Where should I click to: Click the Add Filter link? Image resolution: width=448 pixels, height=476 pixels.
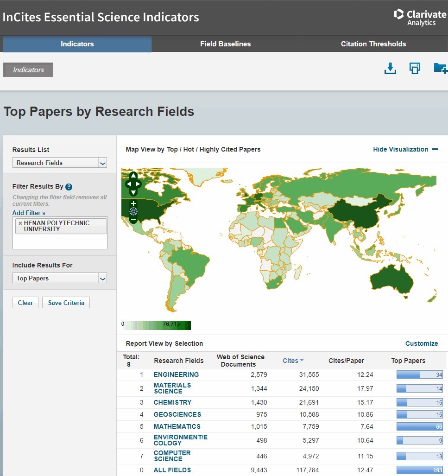pyautogui.click(x=29, y=213)
